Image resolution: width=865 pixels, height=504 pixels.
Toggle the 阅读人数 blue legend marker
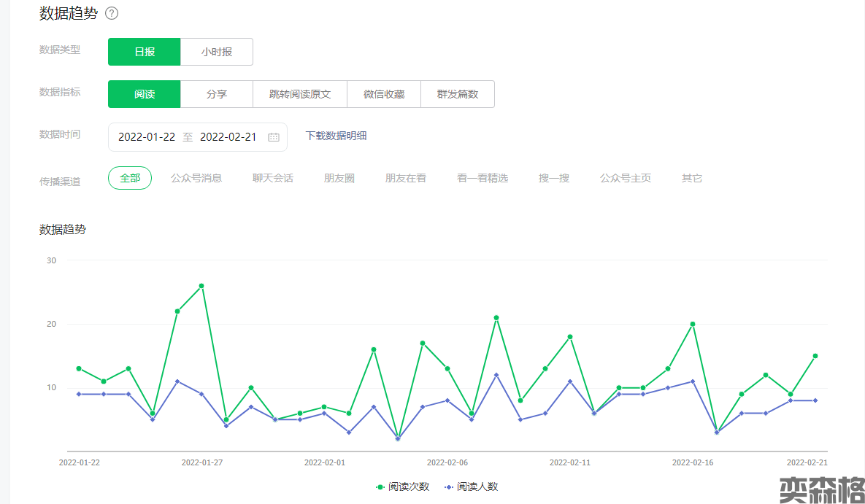[x=449, y=486]
